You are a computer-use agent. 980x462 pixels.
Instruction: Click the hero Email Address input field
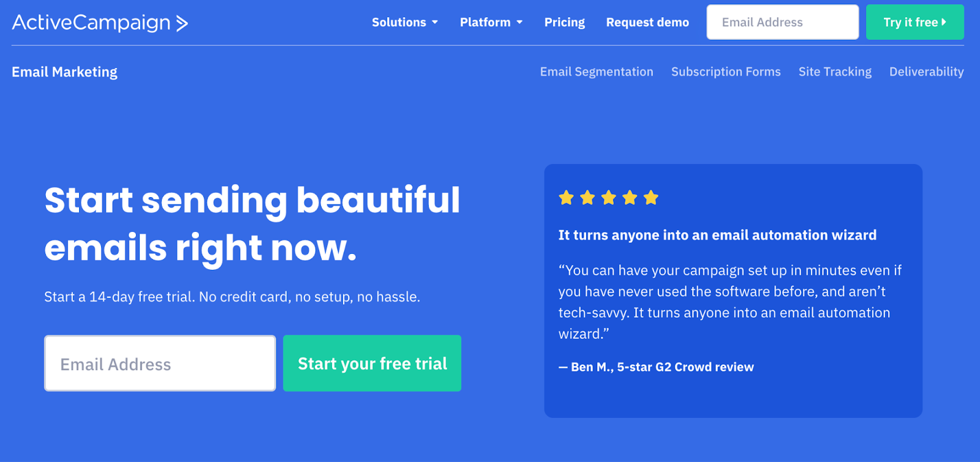point(159,363)
